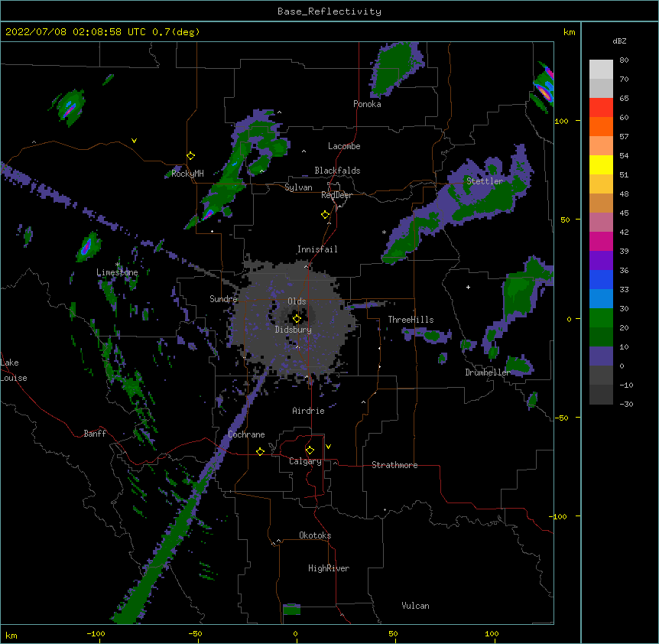Pick the dark orange 57–60 dBZ swatch

[601, 126]
